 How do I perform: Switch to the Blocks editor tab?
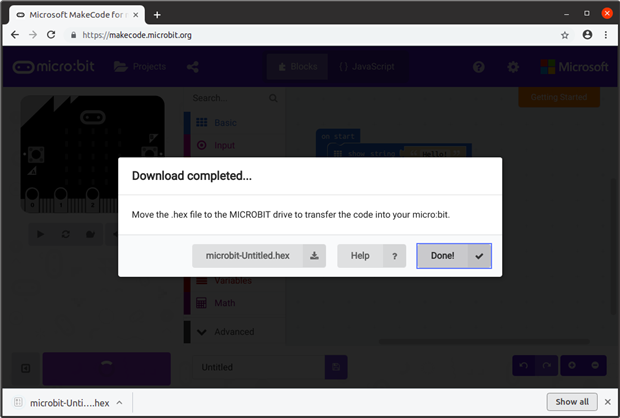(x=297, y=66)
